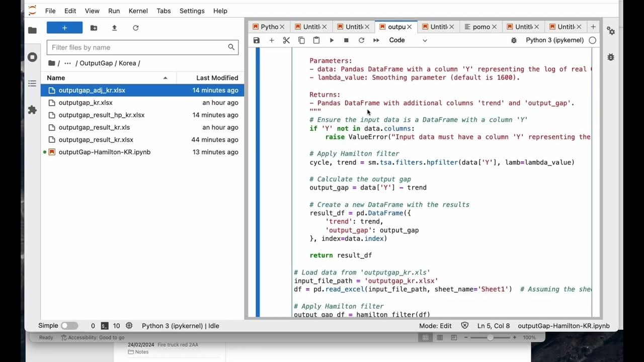Click the New Folder icon
The image size is (644, 362).
(94, 28)
